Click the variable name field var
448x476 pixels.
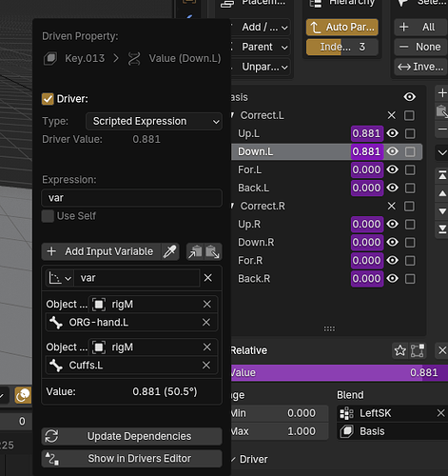tap(137, 278)
